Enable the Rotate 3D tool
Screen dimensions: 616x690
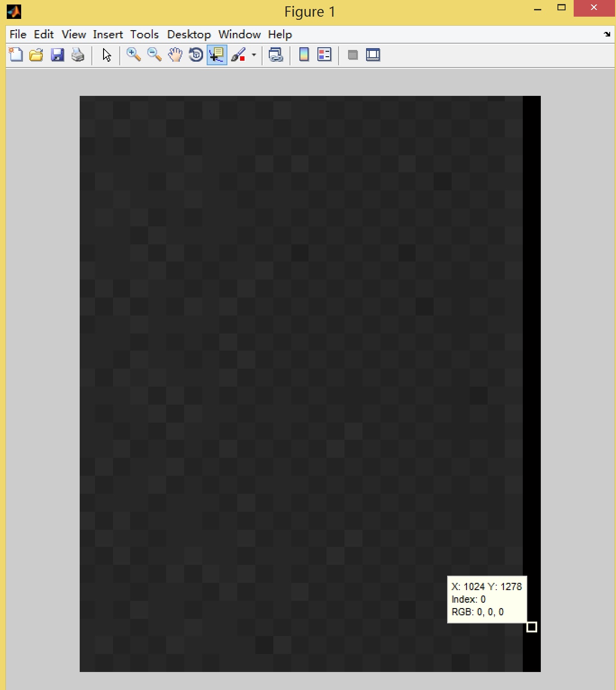196,55
